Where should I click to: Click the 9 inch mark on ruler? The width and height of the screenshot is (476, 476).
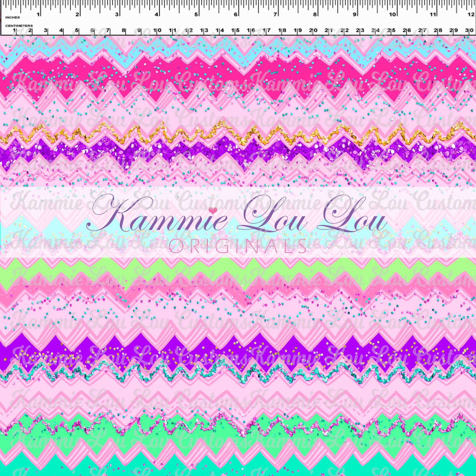click(354, 15)
